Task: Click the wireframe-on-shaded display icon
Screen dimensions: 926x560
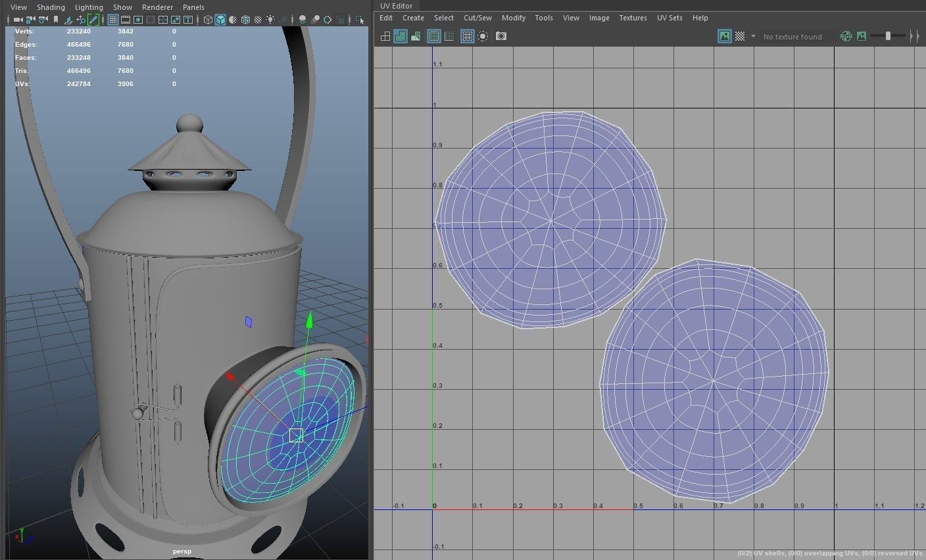Action: pyautogui.click(x=245, y=20)
